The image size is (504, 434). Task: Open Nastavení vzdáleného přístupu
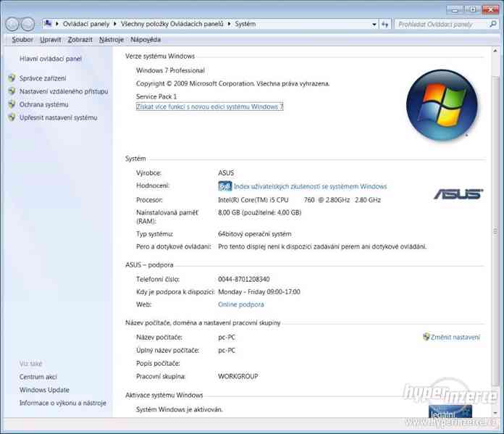[64, 91]
